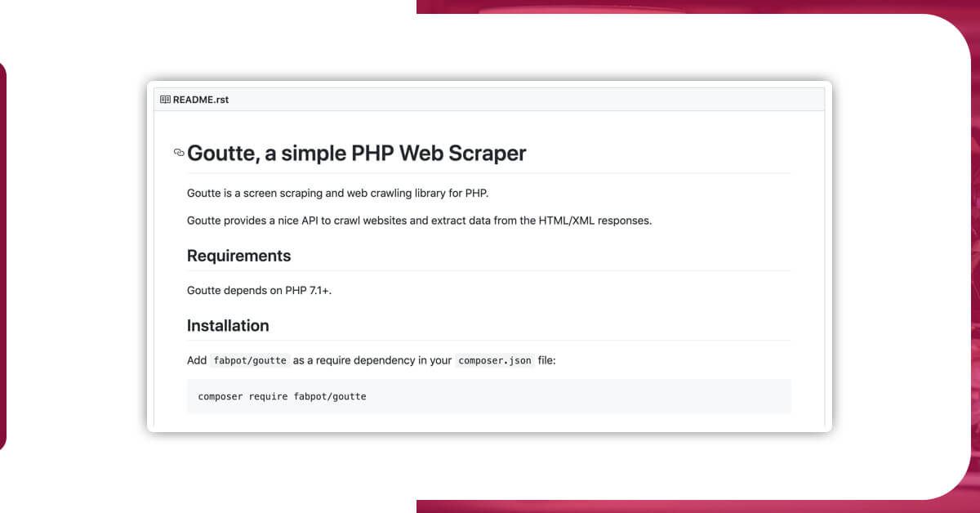This screenshot has width=980, height=513.
Task: Select the README.rst file name label
Action: 201,100
